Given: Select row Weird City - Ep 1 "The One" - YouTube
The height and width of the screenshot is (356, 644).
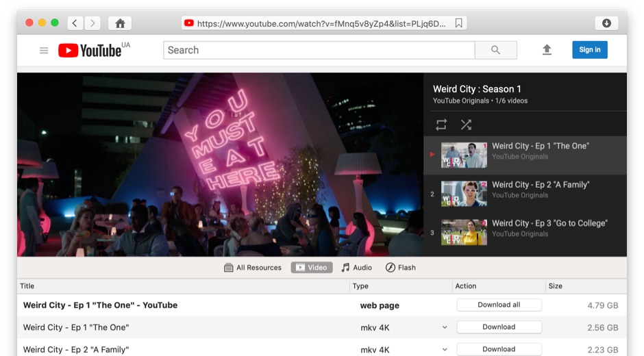Looking at the screenshot, I should [x=322, y=305].
